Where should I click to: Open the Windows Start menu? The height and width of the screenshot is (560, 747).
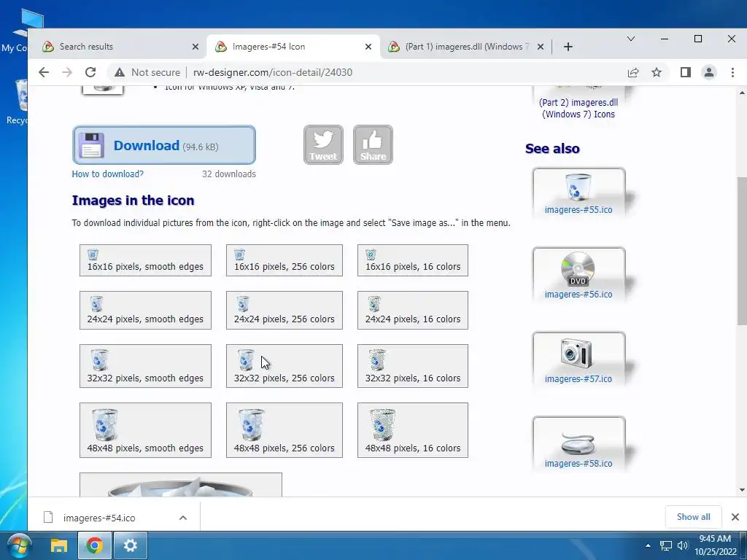point(20,545)
